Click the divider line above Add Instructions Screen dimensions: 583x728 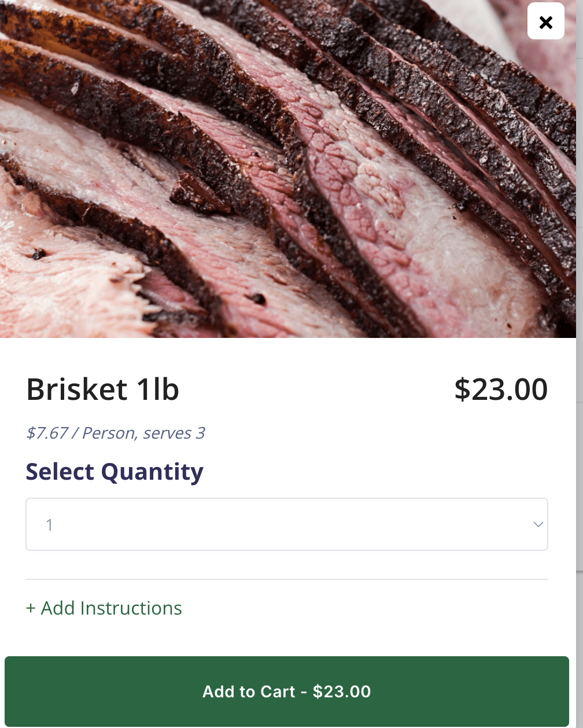[x=287, y=579]
